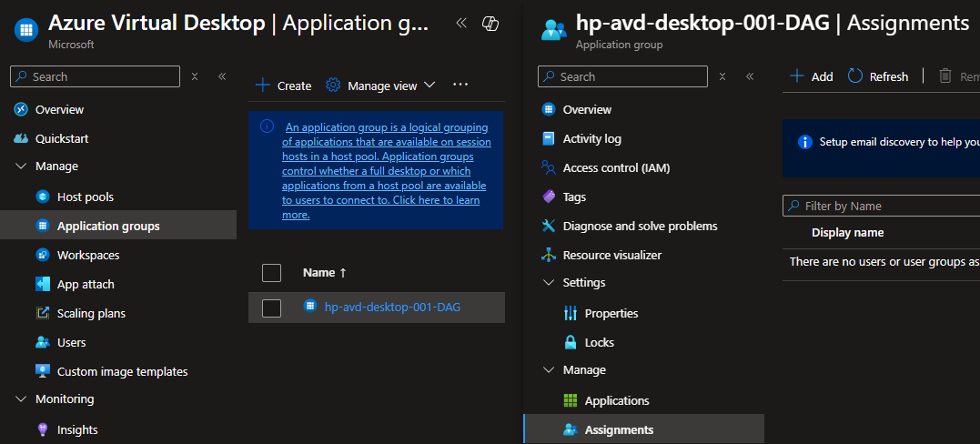Click the Add assignment button
This screenshot has height=444, width=980.
point(811,76)
